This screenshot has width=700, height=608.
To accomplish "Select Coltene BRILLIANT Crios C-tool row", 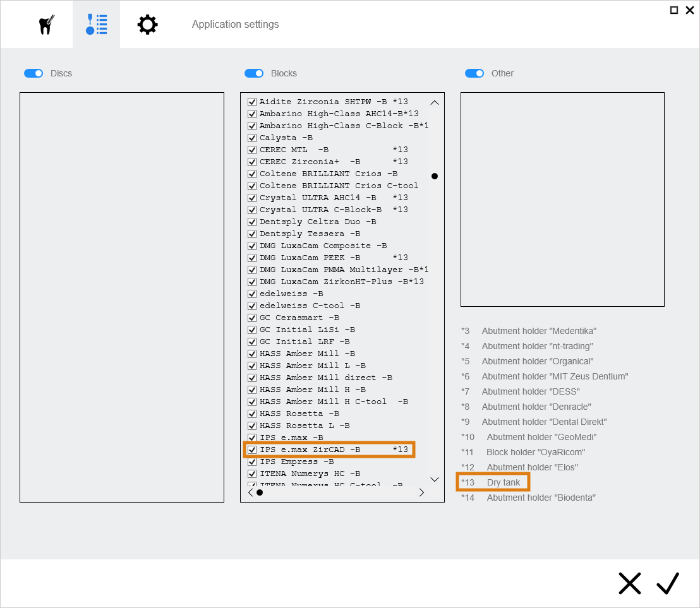I will tap(339, 186).
